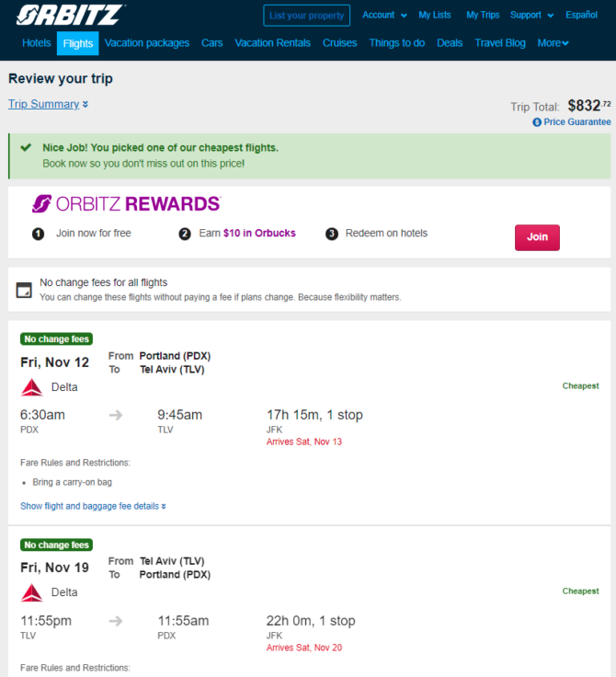
Task: Switch to the Hotels tab
Action: [x=36, y=43]
